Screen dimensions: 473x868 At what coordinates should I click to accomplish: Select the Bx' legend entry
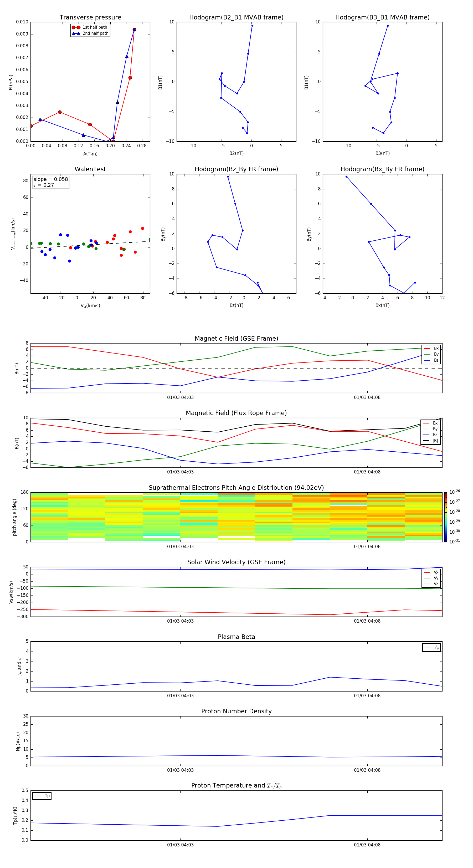click(431, 423)
